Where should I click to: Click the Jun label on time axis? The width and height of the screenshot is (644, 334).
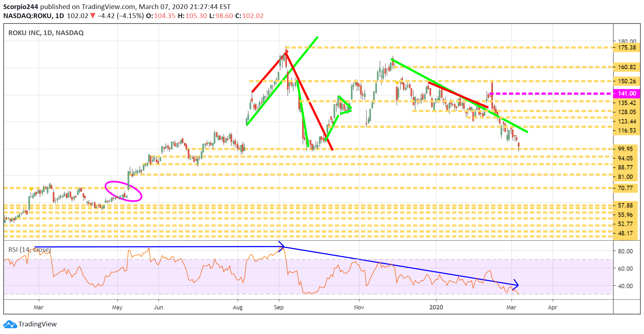pyautogui.click(x=158, y=307)
